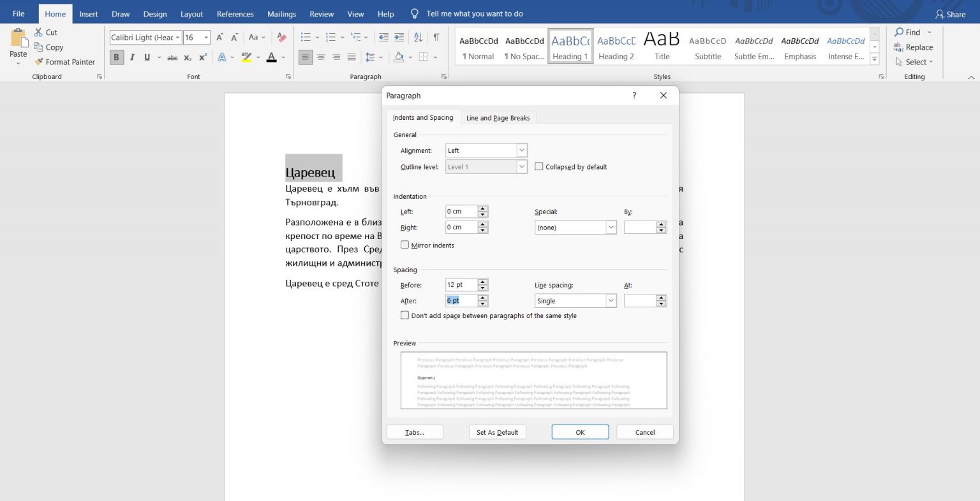This screenshot has width=980, height=501.
Task: Apply the Heading 2 style
Action: pos(616,47)
